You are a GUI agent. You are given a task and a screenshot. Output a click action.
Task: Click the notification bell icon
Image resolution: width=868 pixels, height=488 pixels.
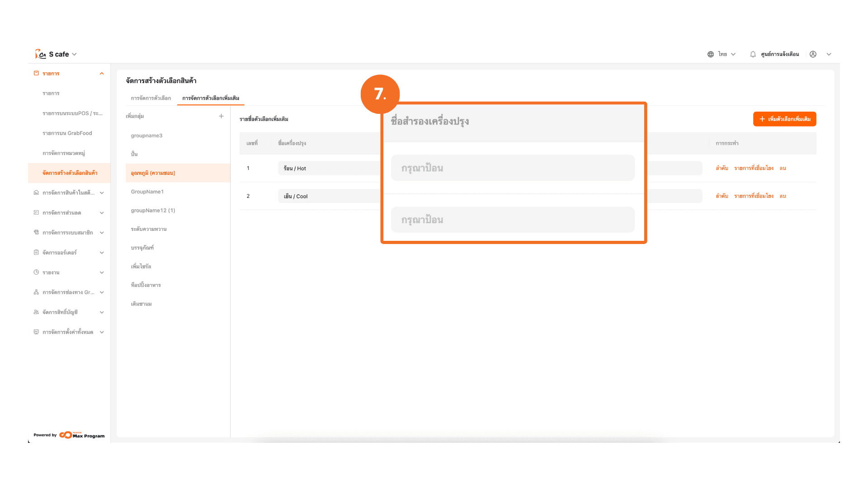pyautogui.click(x=753, y=54)
